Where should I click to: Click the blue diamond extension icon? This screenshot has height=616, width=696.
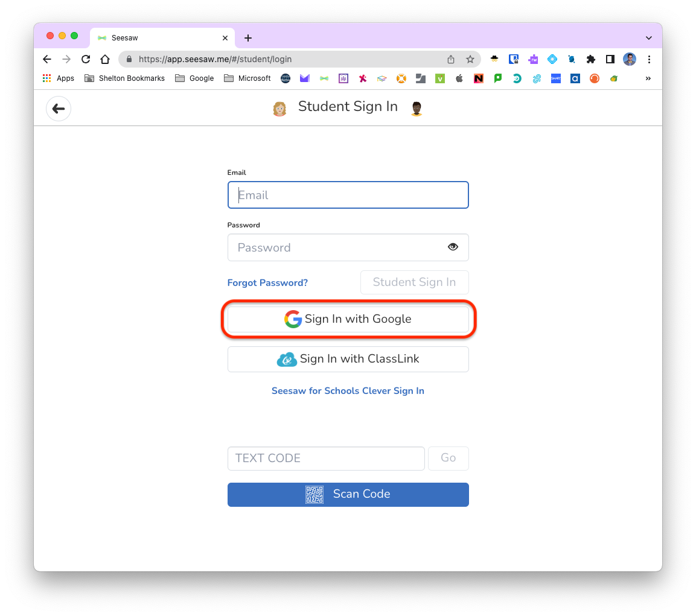(x=552, y=59)
